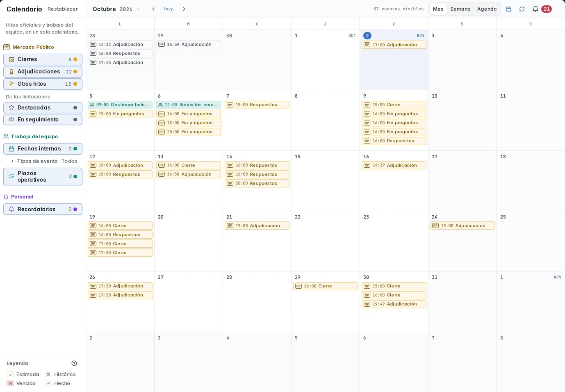Viewport: 565px width, 392px height.
Task: Click the Recordatorios bell icon
Action: point(11,209)
